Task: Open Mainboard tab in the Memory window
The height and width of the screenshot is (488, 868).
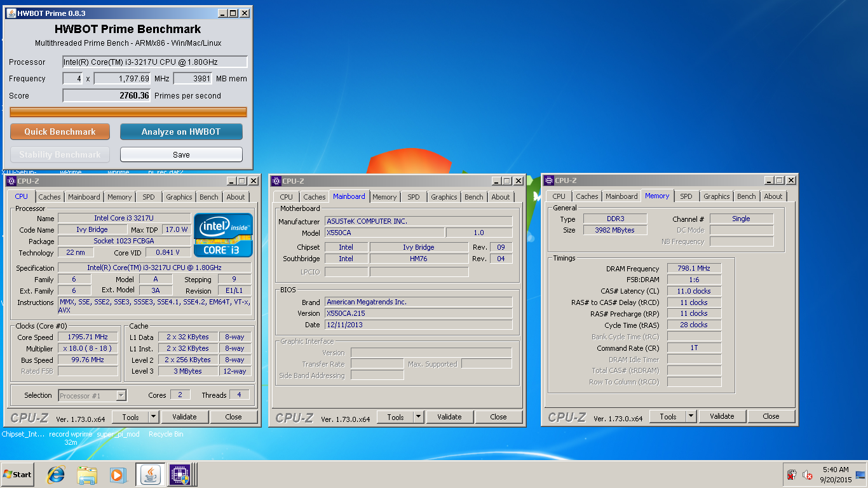Action: pyautogui.click(x=621, y=196)
